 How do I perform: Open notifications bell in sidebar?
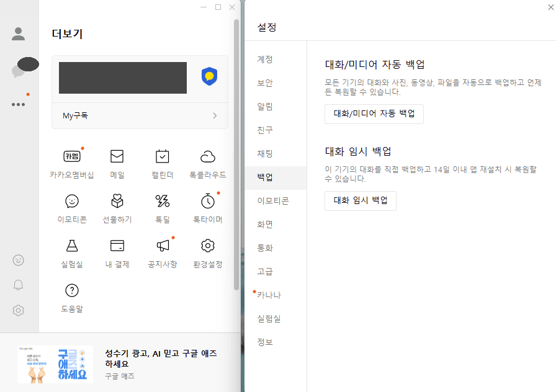(18, 285)
